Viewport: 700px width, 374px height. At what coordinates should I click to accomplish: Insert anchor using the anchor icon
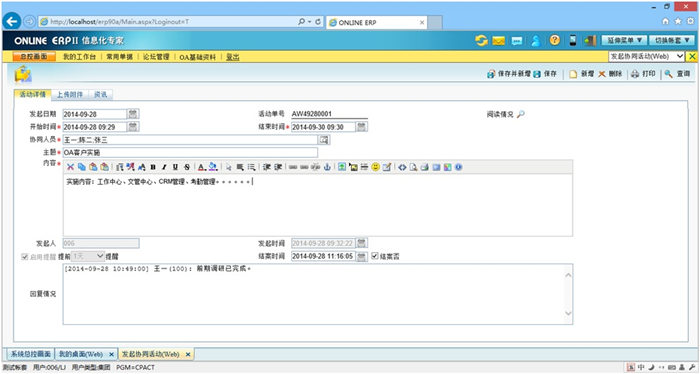[327, 167]
